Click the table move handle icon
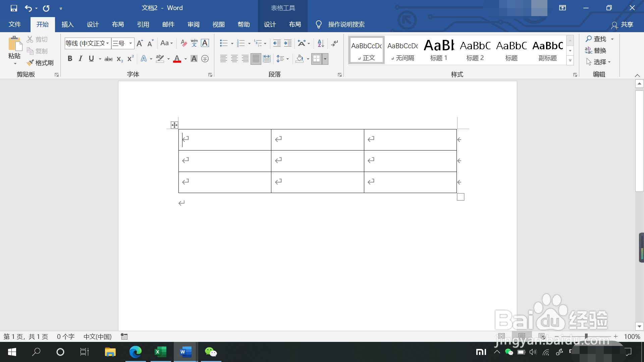The height and width of the screenshot is (362, 644). coord(174,125)
